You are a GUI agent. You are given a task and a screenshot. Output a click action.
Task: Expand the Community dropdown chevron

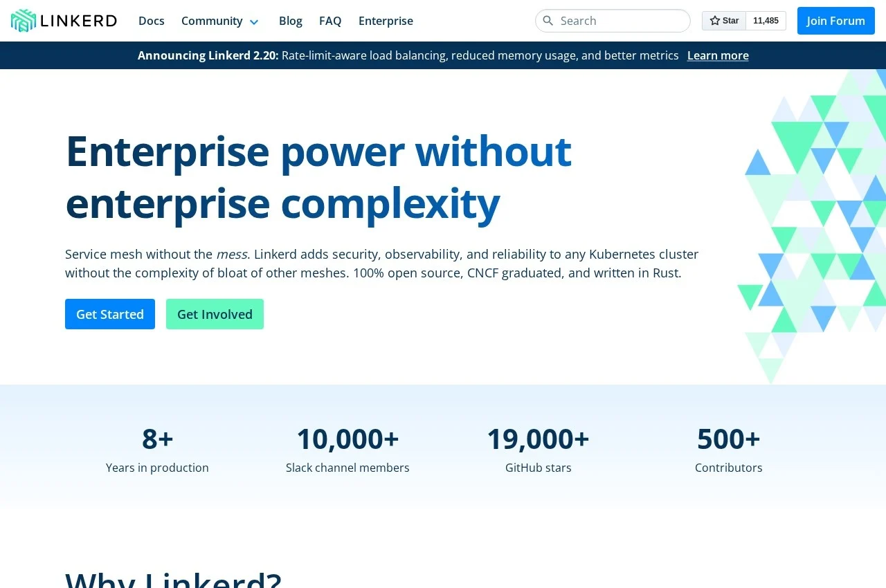(254, 21)
